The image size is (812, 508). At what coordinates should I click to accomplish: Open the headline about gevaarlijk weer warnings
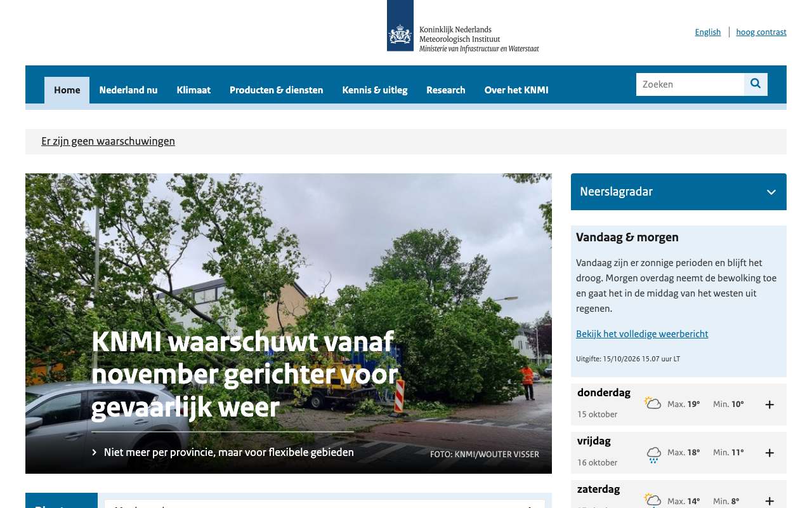tap(245, 375)
